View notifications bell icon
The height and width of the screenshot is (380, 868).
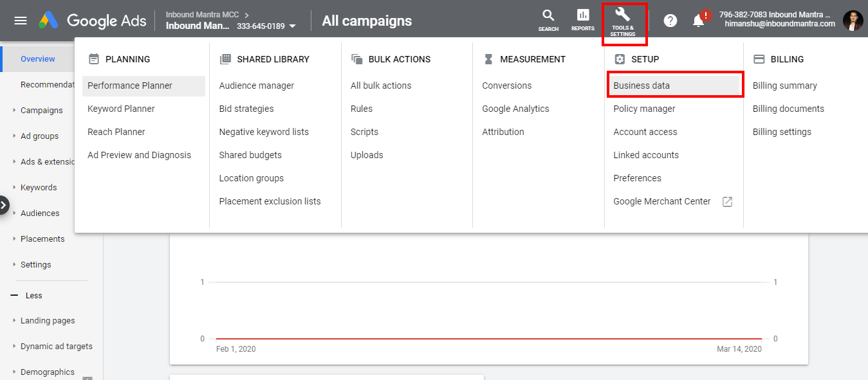point(699,21)
